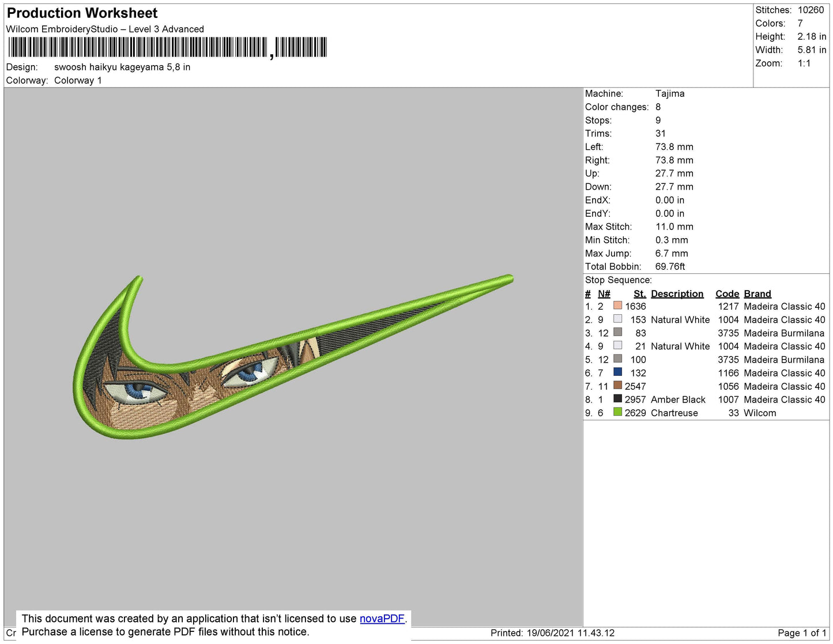The height and width of the screenshot is (644, 833).
Task: Click the Natural White swatch in stop 4
Action: point(617,345)
